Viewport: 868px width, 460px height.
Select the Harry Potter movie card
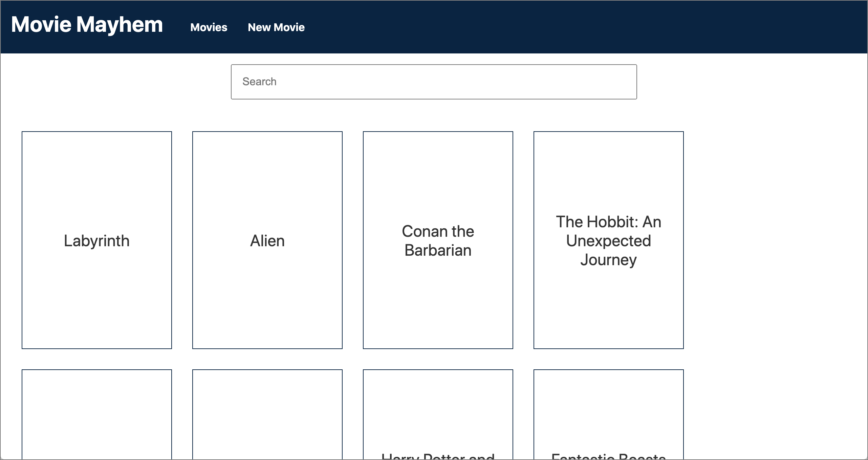tap(438, 415)
